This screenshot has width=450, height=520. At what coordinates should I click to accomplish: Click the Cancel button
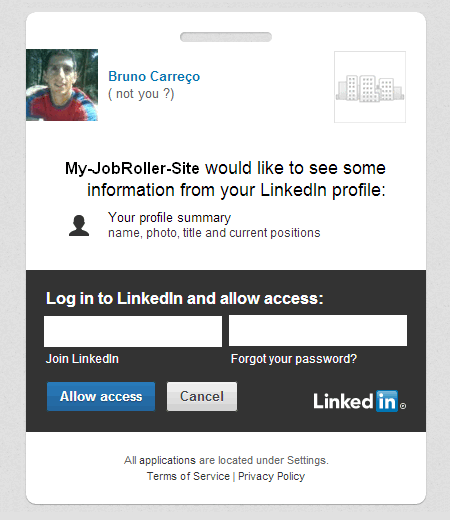point(202,397)
